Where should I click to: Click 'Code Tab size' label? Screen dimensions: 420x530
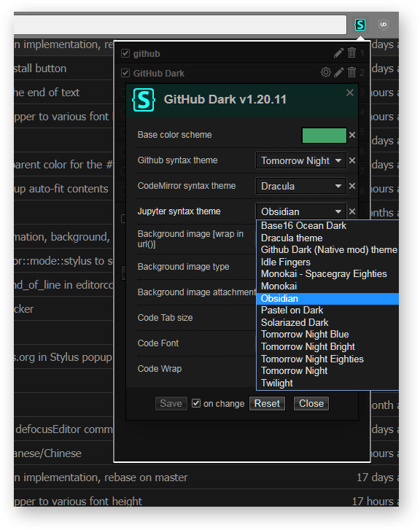(x=165, y=318)
